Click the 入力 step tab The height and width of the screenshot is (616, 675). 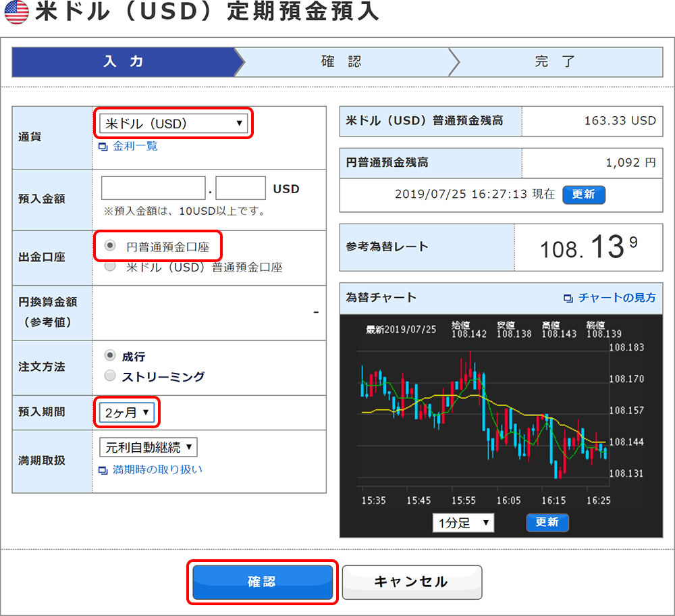tap(123, 62)
